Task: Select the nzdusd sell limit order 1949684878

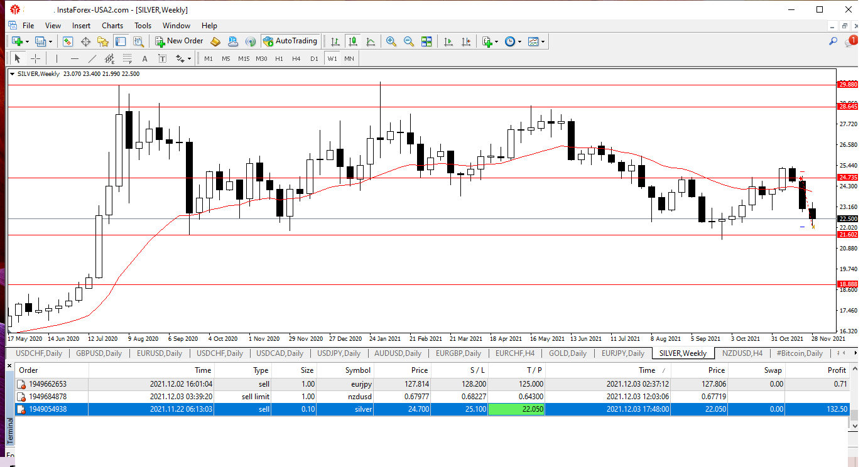Action: pyautogui.click(x=432, y=396)
